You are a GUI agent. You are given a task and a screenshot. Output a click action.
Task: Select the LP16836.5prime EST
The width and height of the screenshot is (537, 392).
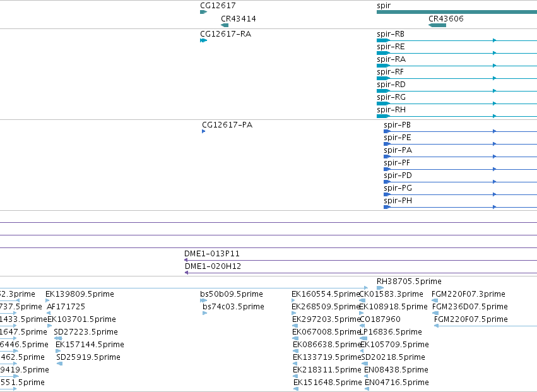[363, 338]
